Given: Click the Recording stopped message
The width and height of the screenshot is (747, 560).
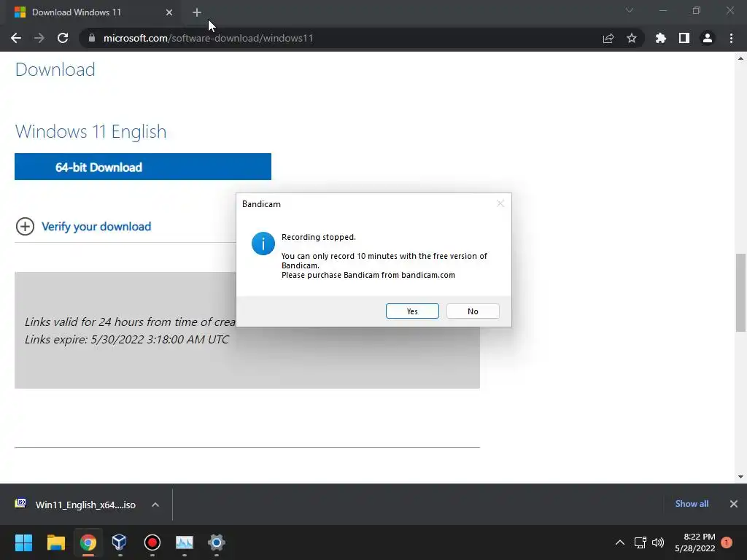Looking at the screenshot, I should click(318, 237).
